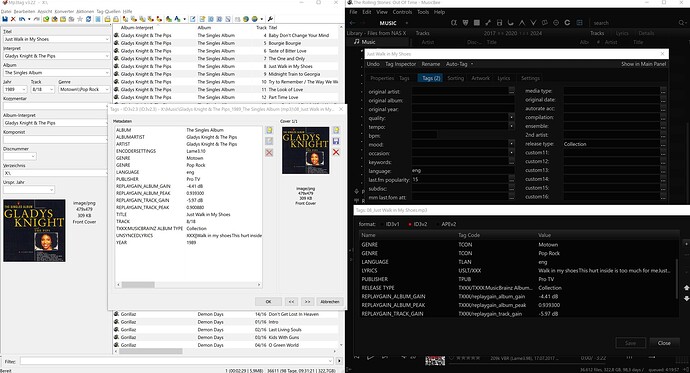Click the red delete field icon beside Metadaten list

pos(269,152)
